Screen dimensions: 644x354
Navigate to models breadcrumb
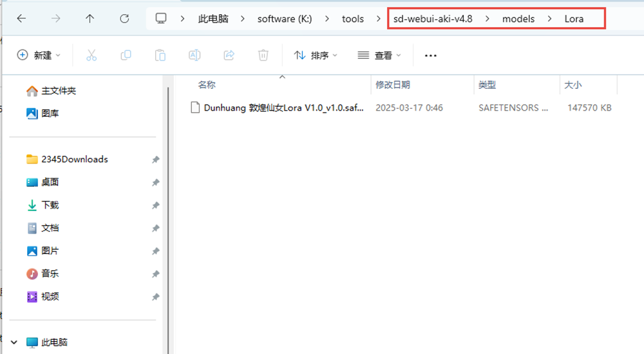click(x=518, y=19)
